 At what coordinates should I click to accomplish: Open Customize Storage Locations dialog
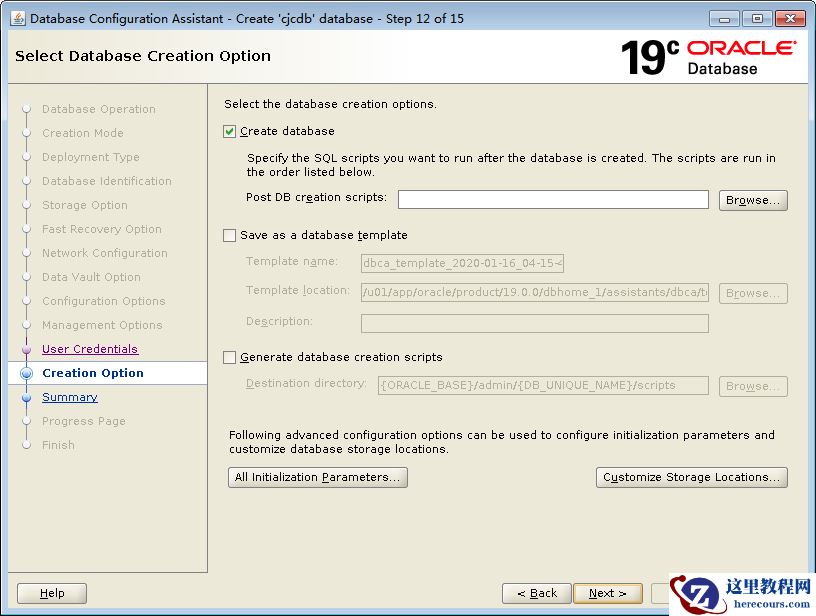(x=692, y=477)
